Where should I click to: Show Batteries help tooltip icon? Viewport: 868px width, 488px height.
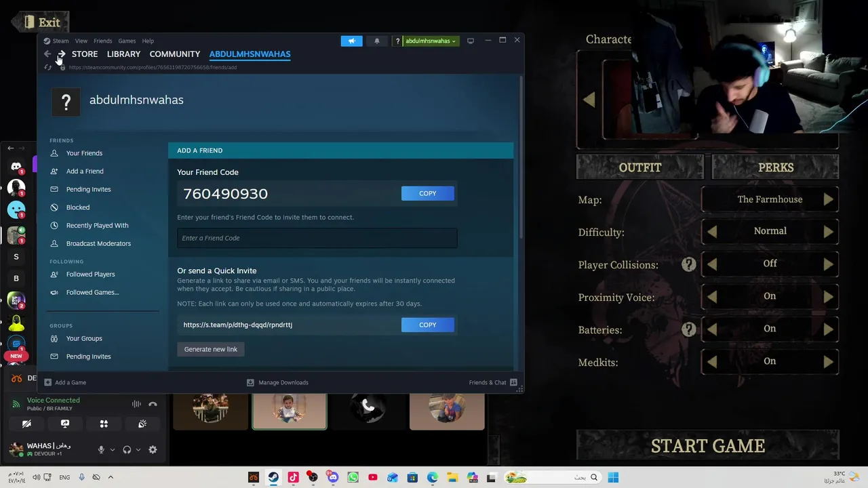point(688,329)
